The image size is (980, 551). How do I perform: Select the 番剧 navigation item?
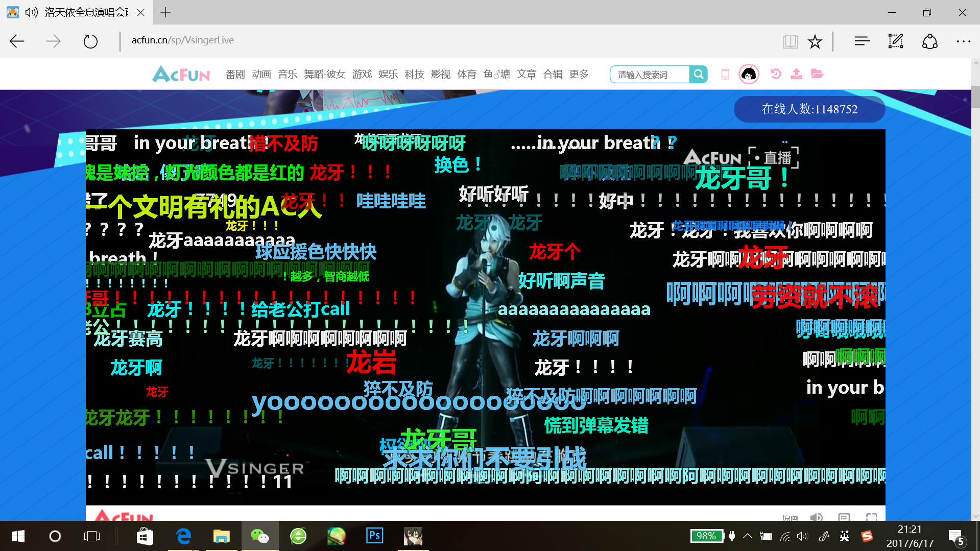tap(235, 75)
